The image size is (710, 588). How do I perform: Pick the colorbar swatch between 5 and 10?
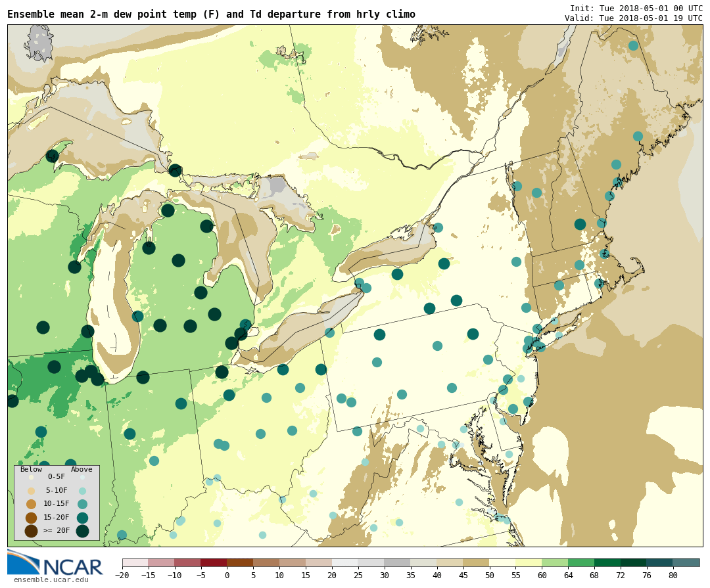coord(266,562)
